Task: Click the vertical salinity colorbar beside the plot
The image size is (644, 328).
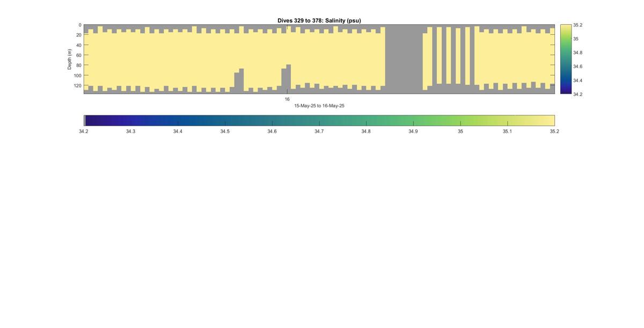Action: (566, 59)
